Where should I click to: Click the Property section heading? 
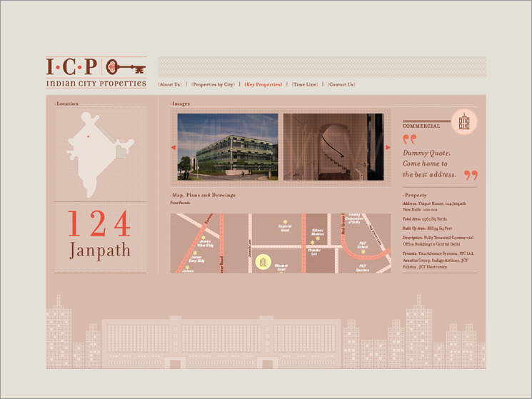click(415, 195)
